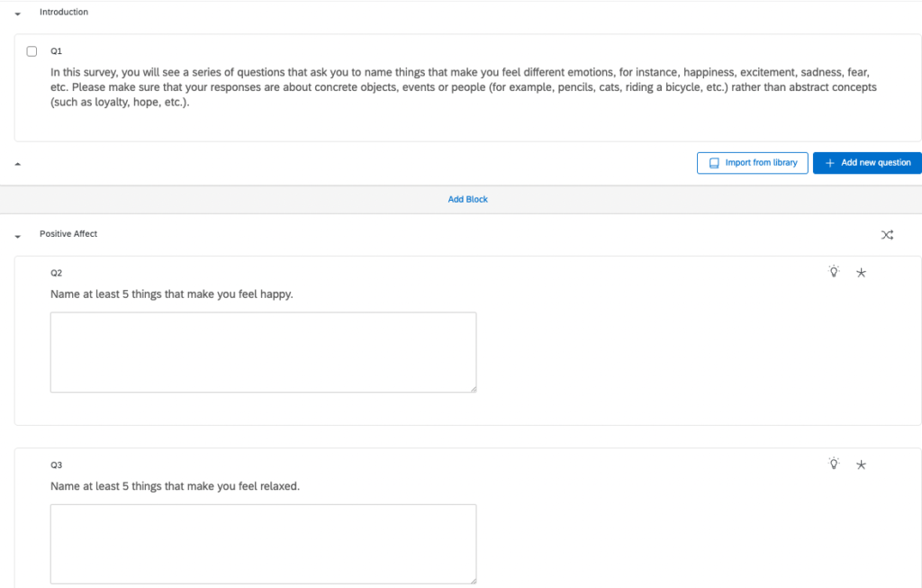Click the asterisk required icon on Q3
Image resolution: width=922 pixels, height=588 pixels.
[861, 465]
